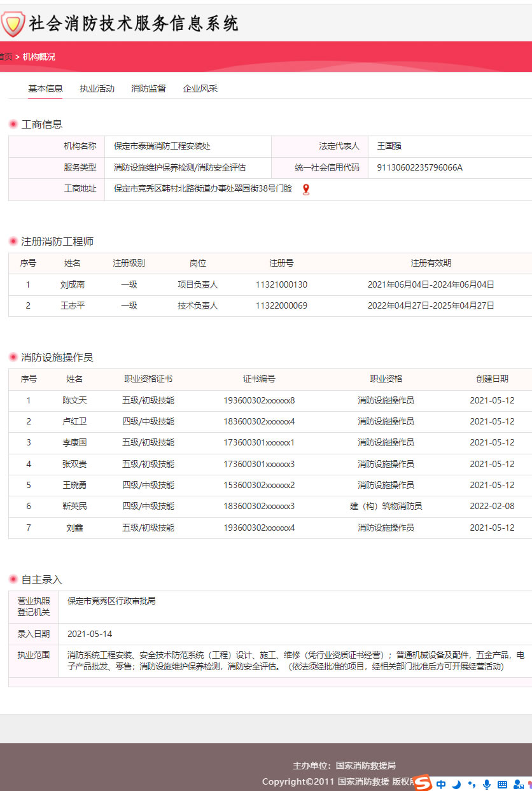Click the Sogou input method S logo
The image size is (532, 791).
pos(423,783)
